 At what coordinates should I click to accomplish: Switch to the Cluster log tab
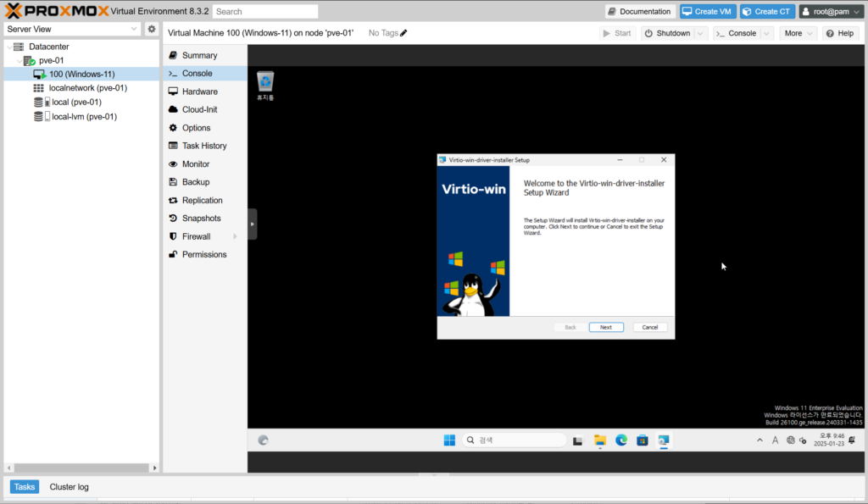[69, 487]
